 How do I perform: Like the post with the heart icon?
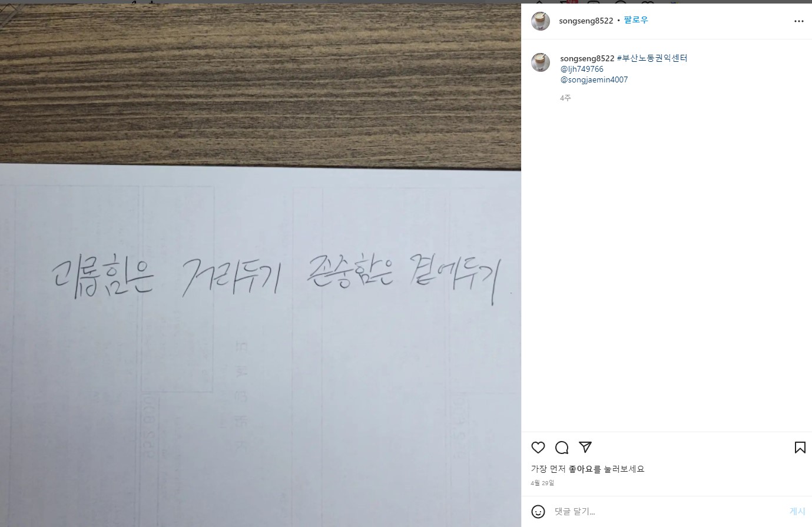(x=538, y=448)
